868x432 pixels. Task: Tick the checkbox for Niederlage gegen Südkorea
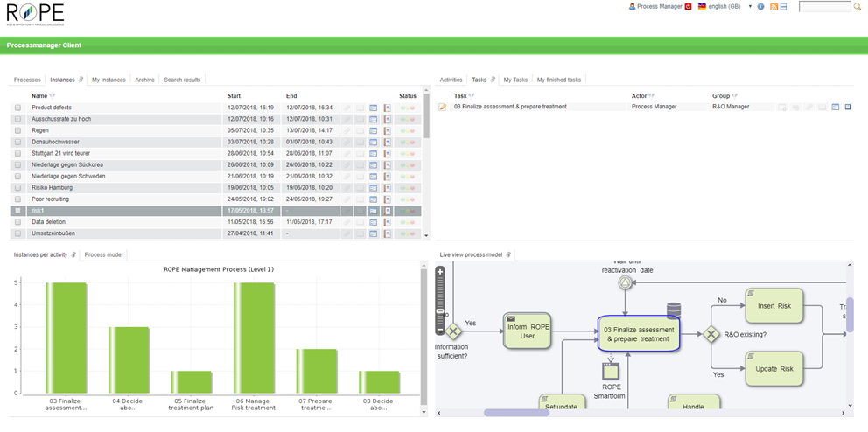click(x=17, y=164)
